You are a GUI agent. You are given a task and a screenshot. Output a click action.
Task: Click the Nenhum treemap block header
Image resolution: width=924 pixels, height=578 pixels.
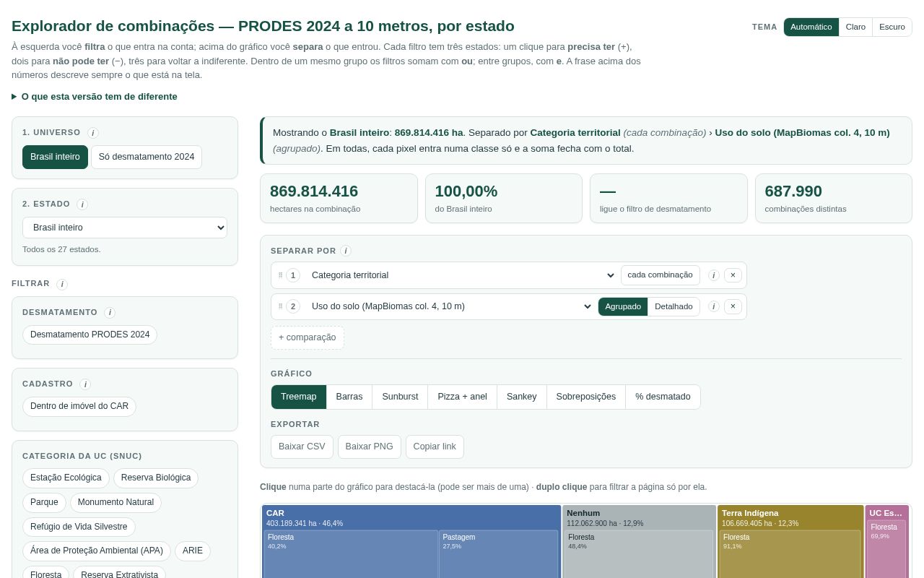click(639, 517)
